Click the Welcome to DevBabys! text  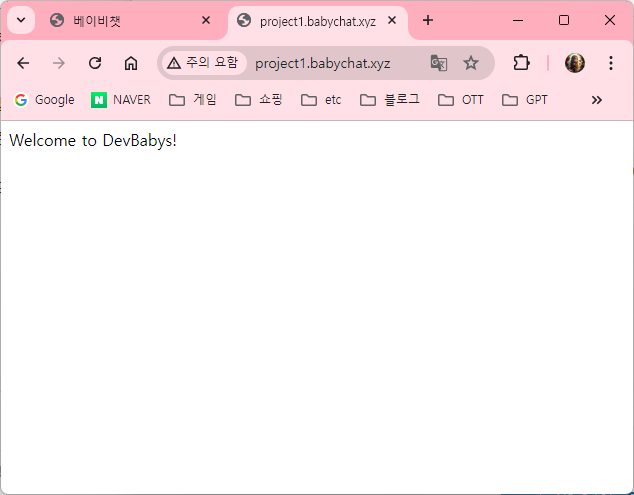point(93,140)
